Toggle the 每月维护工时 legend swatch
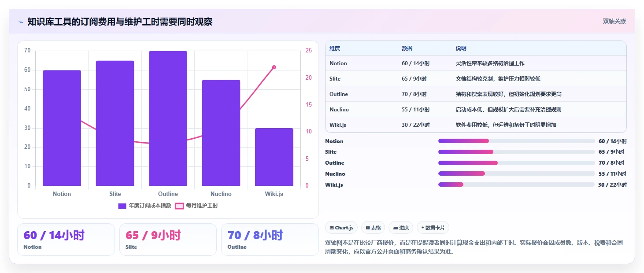 coord(179,206)
